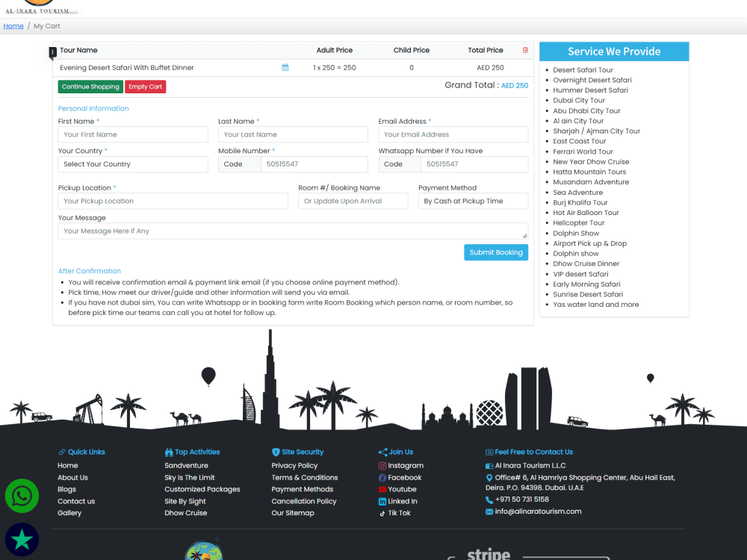
Task: Select Burj Khalifa Tour from services list
Action: [x=580, y=202]
